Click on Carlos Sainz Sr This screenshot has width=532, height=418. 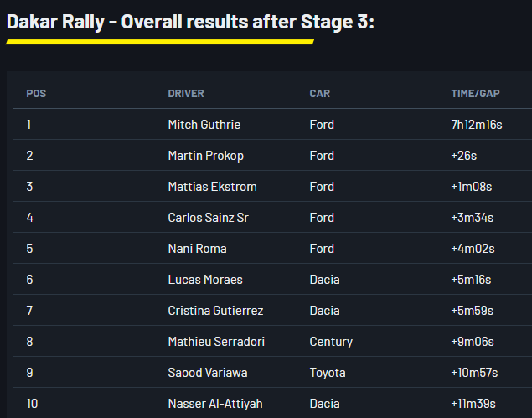(x=208, y=218)
